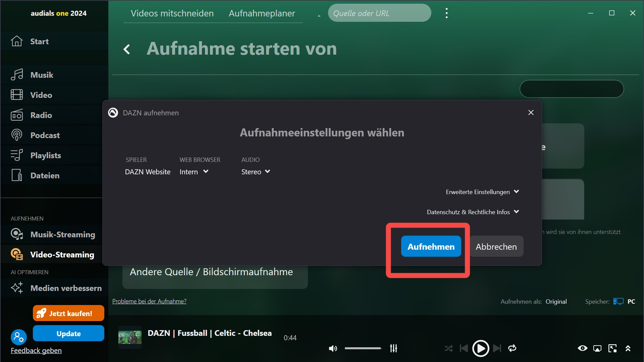The height and width of the screenshot is (362, 644).
Task: Click the audials one 2024 logo
Action: tap(59, 13)
